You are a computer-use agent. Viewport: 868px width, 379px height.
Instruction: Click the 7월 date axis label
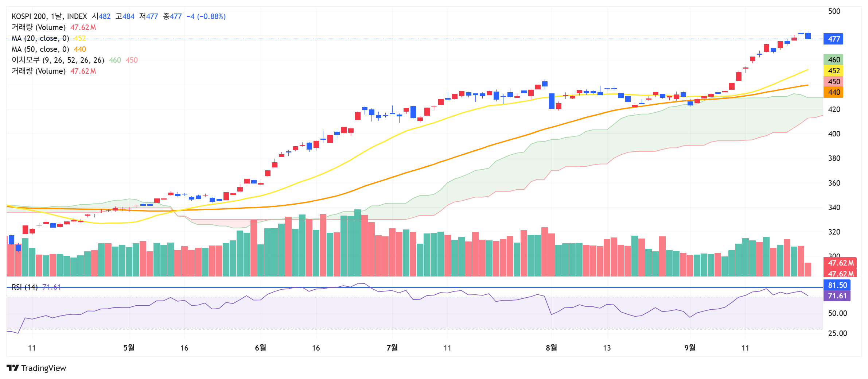click(392, 348)
